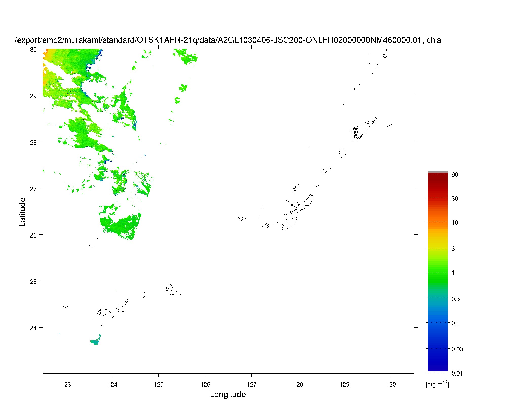
Task: Click latitude tick label 25
Action: 33,282
